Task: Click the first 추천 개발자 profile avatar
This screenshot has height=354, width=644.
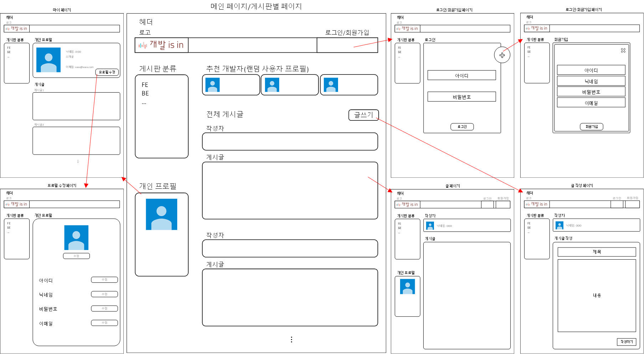Action: point(213,85)
